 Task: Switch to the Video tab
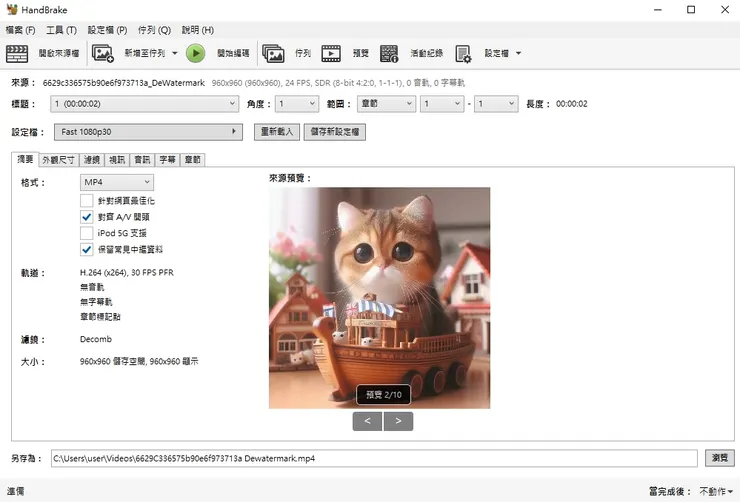[x=117, y=160]
